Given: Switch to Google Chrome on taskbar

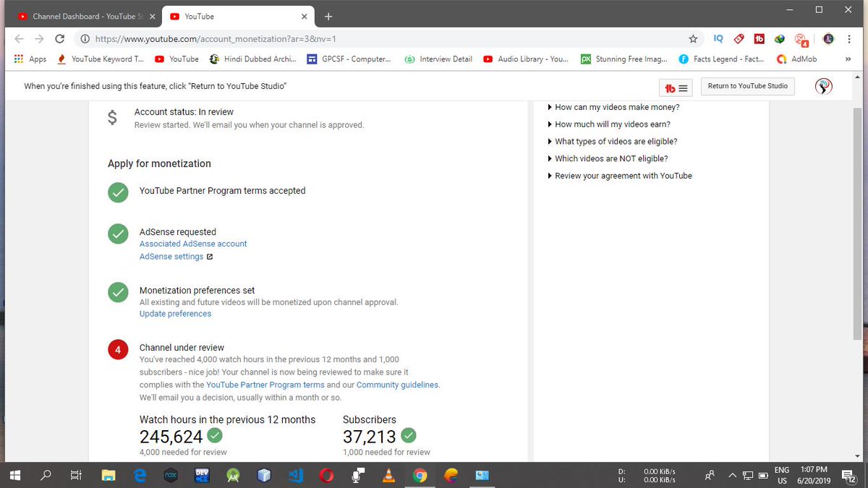Looking at the screenshot, I should coord(420,475).
